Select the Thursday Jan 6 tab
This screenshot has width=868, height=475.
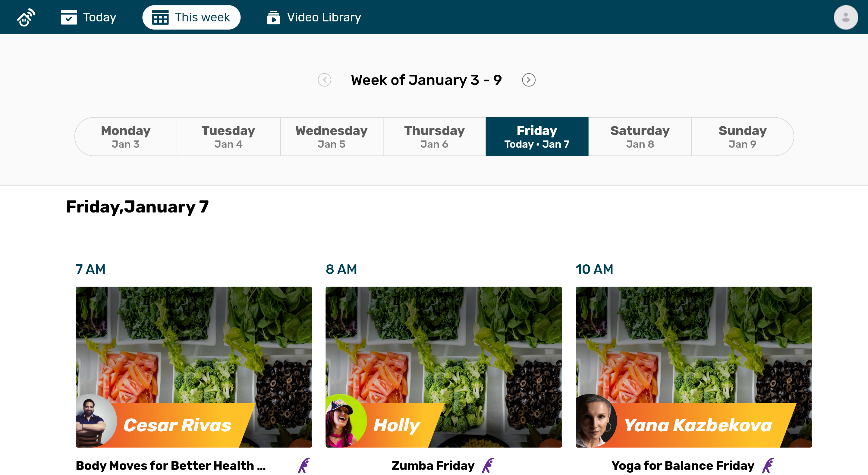[434, 137]
